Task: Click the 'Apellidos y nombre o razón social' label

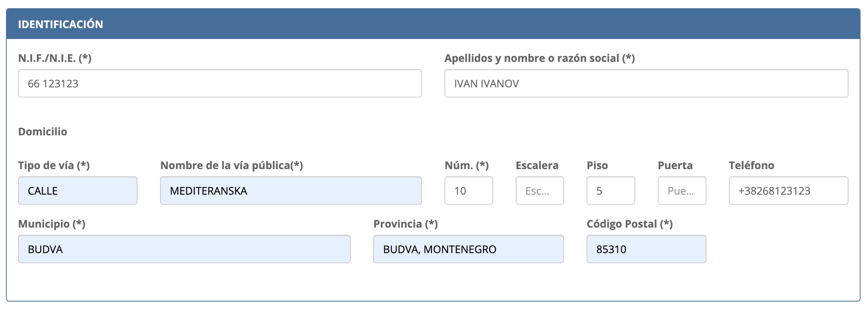Action: coord(539,58)
